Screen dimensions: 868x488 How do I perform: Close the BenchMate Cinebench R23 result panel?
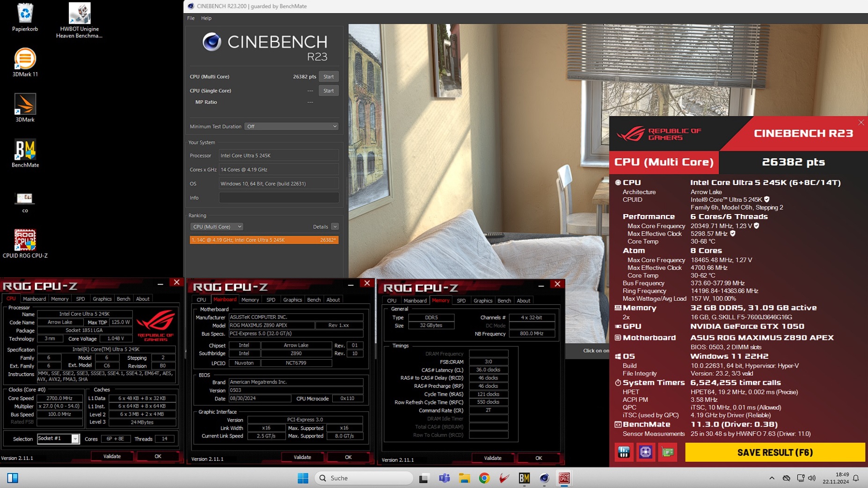click(861, 123)
